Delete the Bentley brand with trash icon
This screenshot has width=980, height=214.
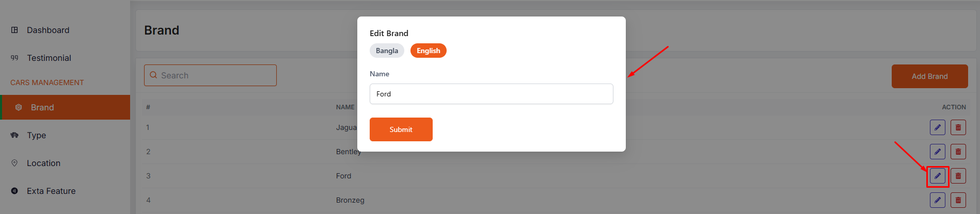(958, 152)
